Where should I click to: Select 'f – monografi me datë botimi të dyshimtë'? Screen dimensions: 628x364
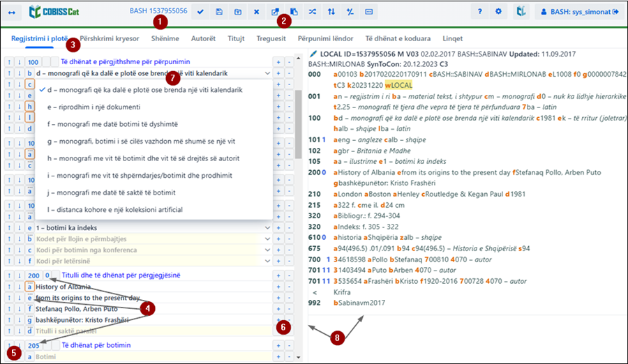pyautogui.click(x=154, y=125)
